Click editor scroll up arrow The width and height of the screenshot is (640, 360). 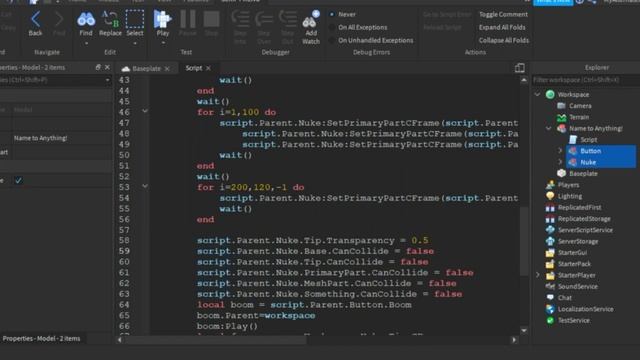coord(524,80)
